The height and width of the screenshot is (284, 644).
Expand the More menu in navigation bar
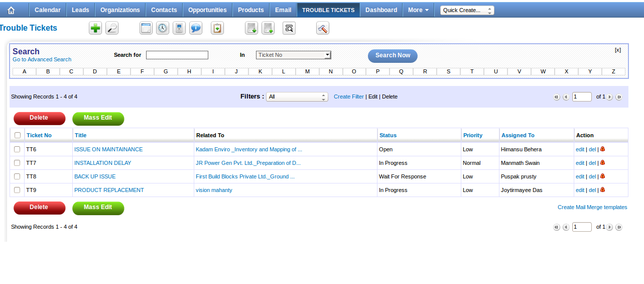tap(418, 10)
